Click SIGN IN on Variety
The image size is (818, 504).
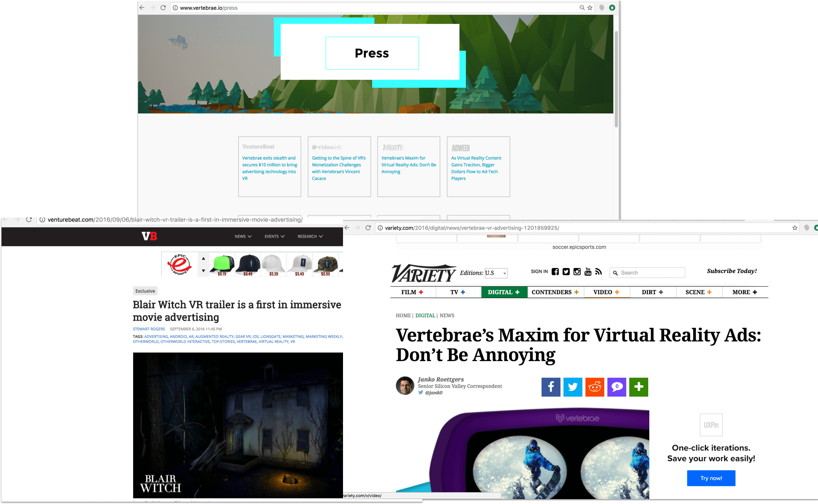(x=539, y=271)
